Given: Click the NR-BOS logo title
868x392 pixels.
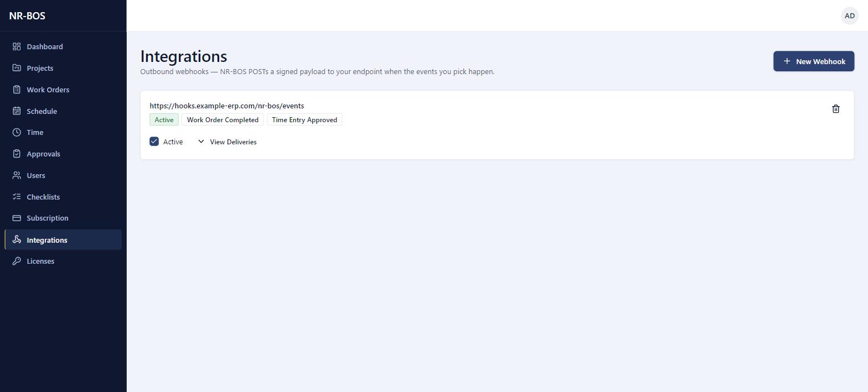Looking at the screenshot, I should [27, 15].
